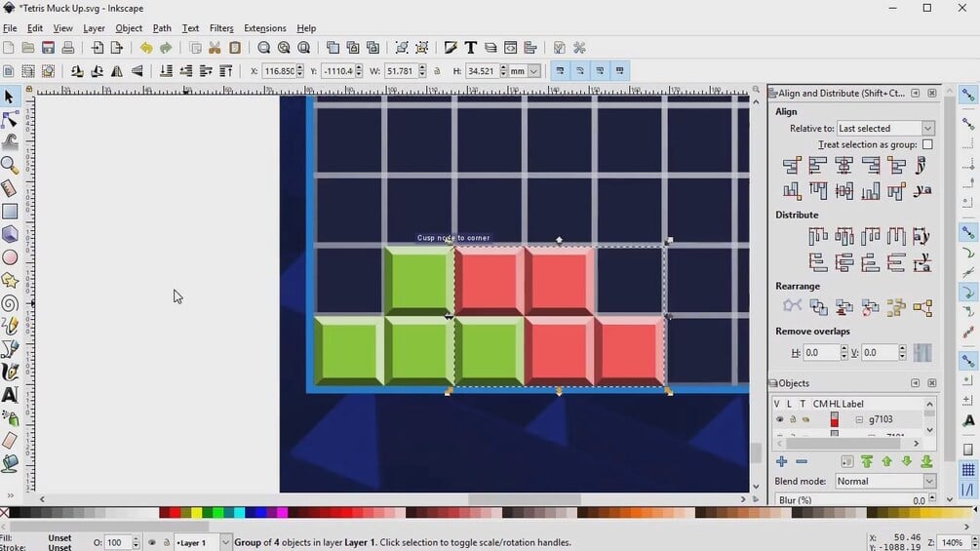Select the Star polygon tool
980x551 pixels.
10,280
